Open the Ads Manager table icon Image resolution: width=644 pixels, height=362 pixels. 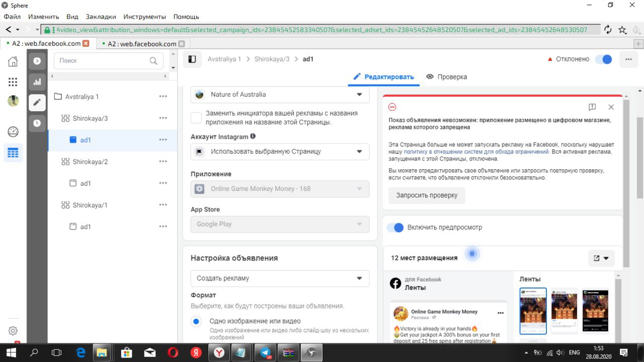pos(13,153)
